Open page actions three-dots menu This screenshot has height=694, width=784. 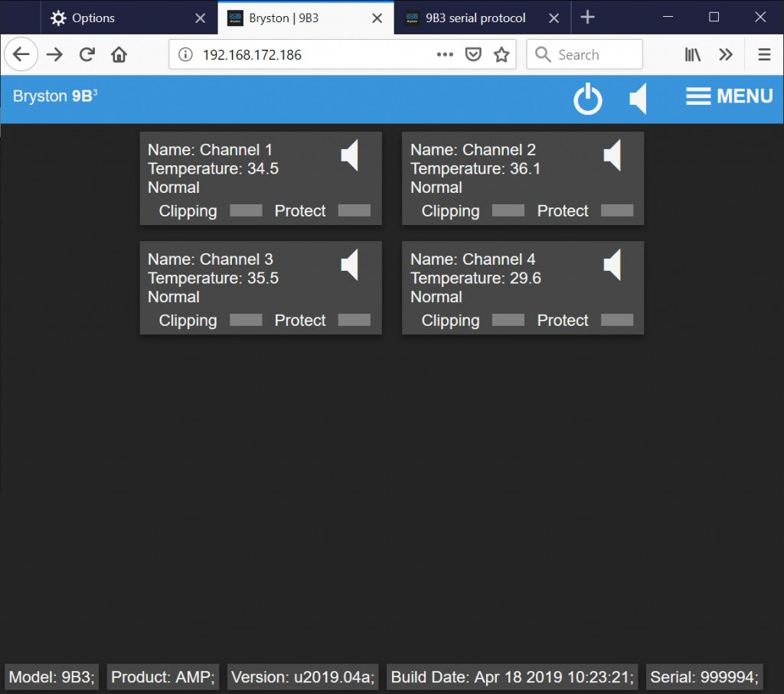click(445, 54)
